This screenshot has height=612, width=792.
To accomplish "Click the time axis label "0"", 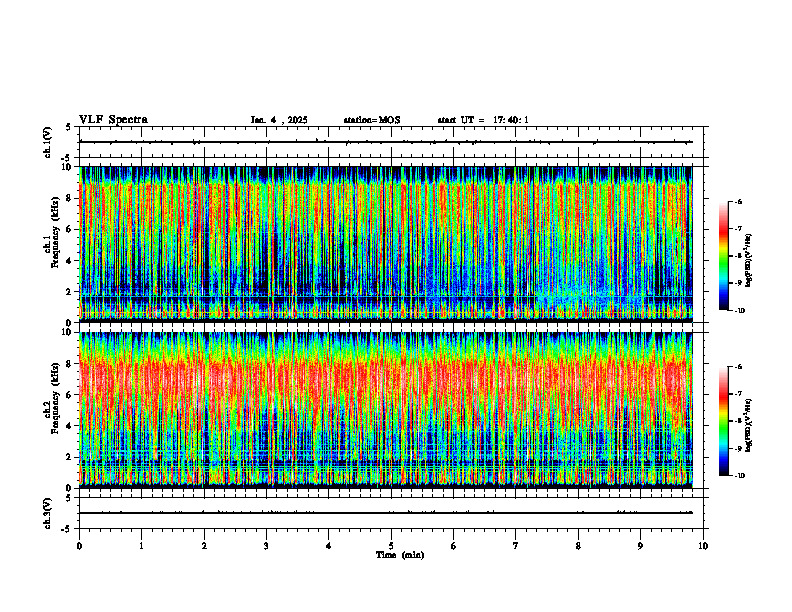I will 79,546.
